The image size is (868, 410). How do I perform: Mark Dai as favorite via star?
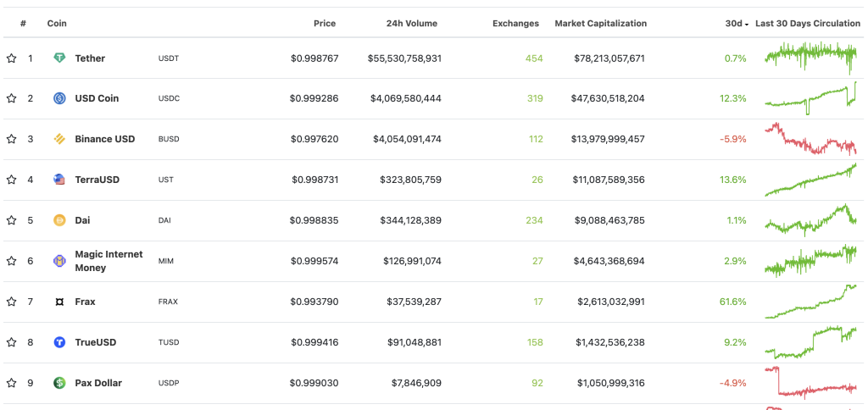pos(11,220)
